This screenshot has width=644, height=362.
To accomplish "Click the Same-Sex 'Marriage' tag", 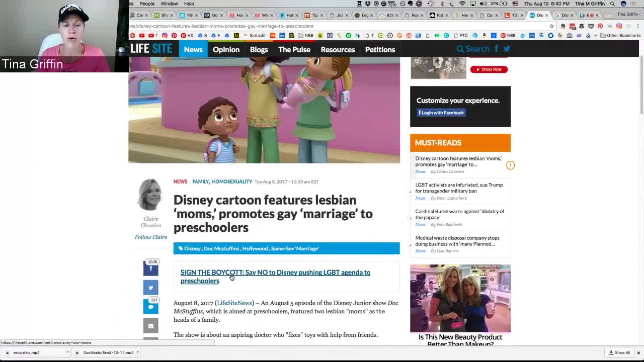I will click(x=295, y=248).
